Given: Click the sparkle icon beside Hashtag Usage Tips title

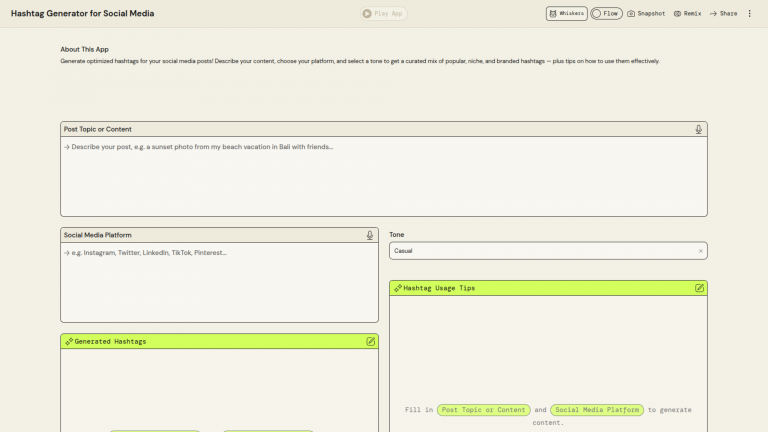Looking at the screenshot, I should [x=397, y=288].
